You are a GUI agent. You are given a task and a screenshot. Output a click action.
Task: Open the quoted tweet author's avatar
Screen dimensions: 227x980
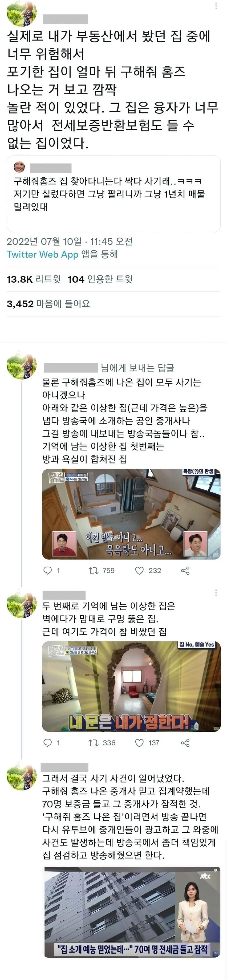(19, 167)
